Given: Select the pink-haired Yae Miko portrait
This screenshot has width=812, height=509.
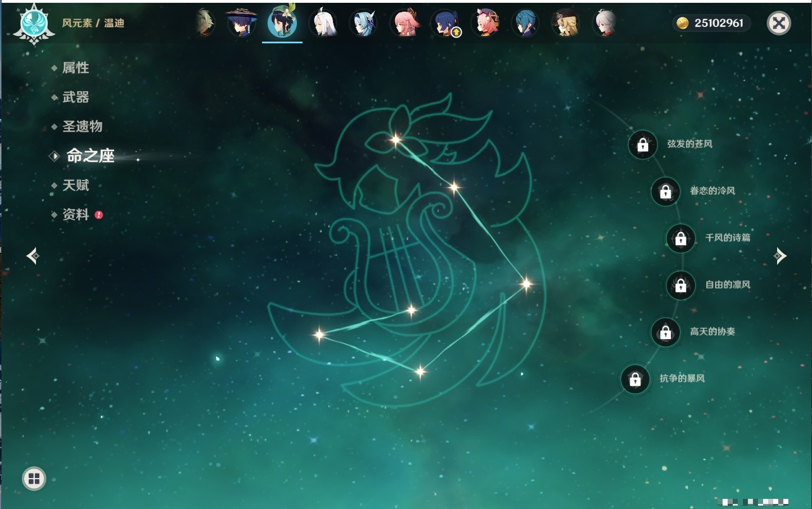Looking at the screenshot, I should [405, 23].
